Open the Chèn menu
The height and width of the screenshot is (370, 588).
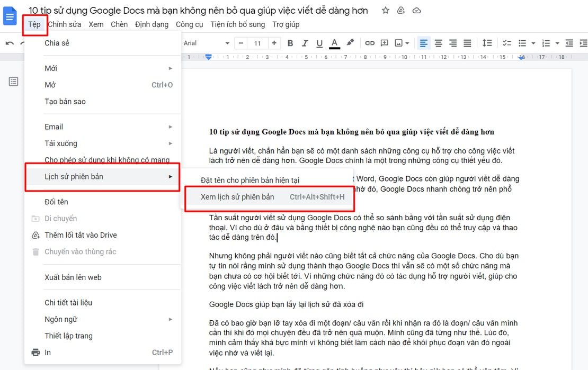click(x=119, y=24)
